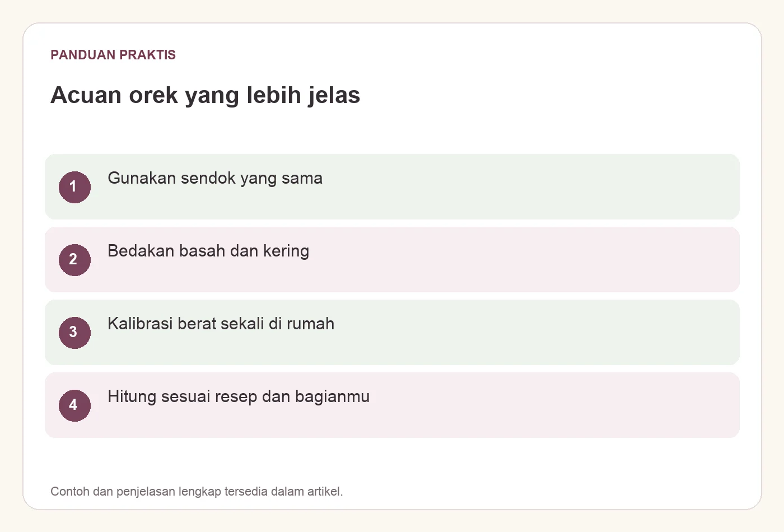784x532 pixels.
Task: Select the text "Bedakan basah dan kering"
Action: pos(208,251)
